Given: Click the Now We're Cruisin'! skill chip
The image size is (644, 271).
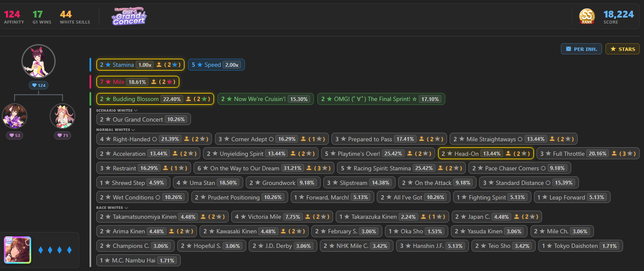Looking at the screenshot, I should [x=265, y=99].
